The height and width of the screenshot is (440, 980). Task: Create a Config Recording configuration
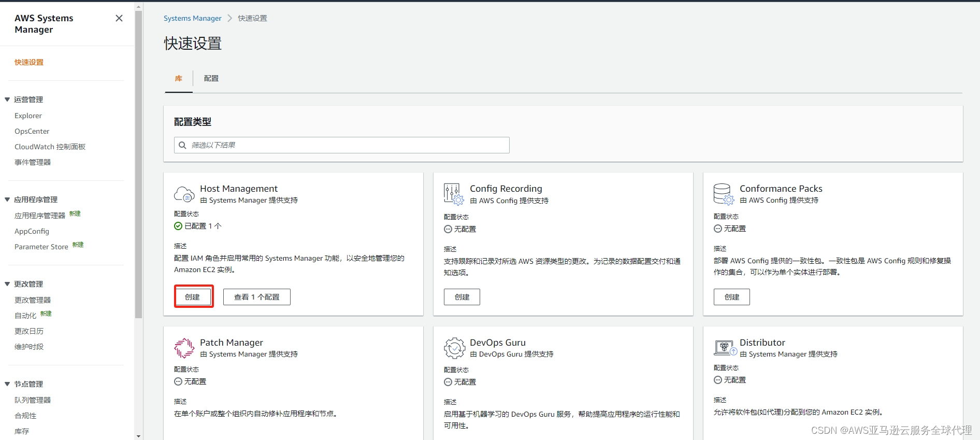point(462,297)
